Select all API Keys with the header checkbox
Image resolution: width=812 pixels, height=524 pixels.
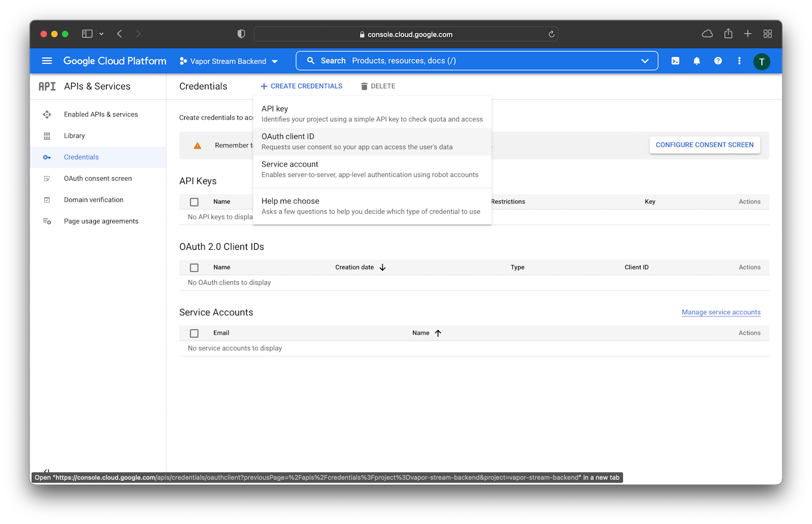[194, 202]
